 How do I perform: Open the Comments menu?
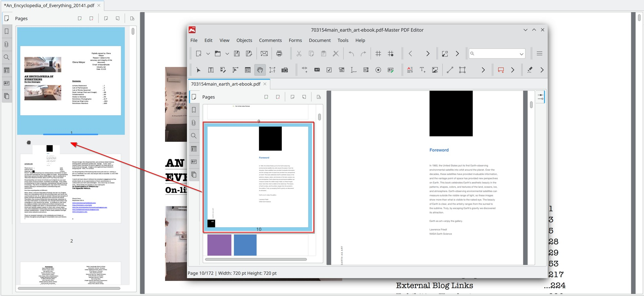click(270, 40)
